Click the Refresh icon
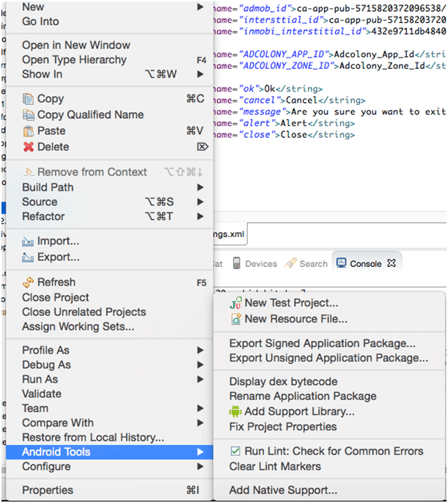 click(29, 282)
